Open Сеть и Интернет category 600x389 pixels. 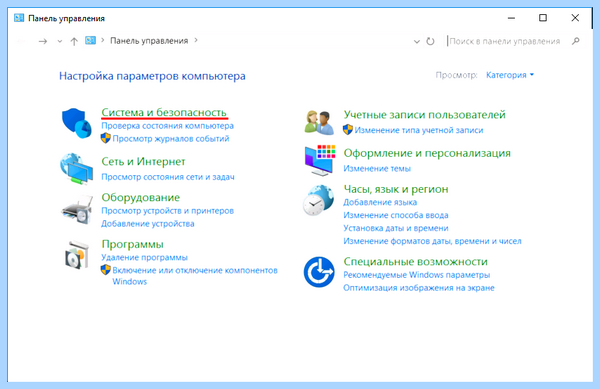coord(143,161)
